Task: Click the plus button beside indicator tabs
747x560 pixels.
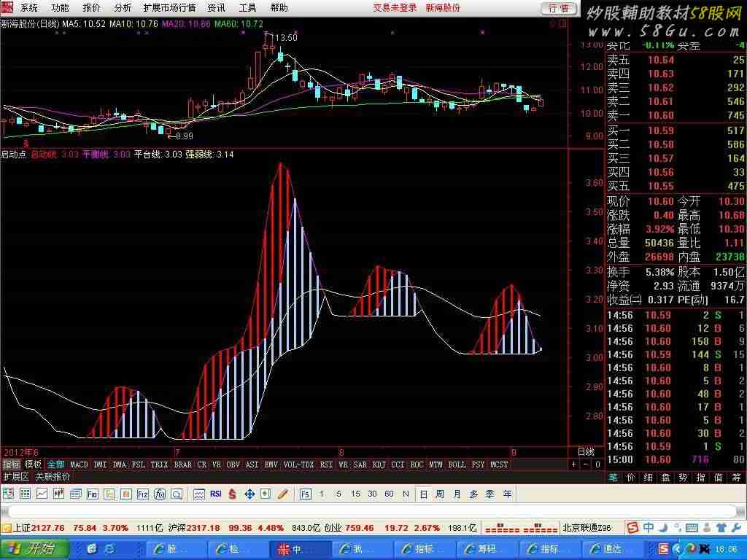Action: (x=573, y=464)
